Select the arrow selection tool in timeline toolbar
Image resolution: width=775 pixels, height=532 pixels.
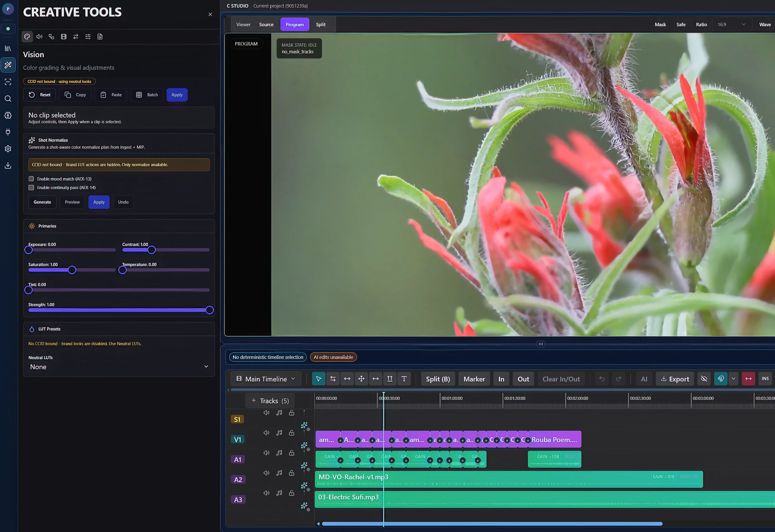[318, 379]
